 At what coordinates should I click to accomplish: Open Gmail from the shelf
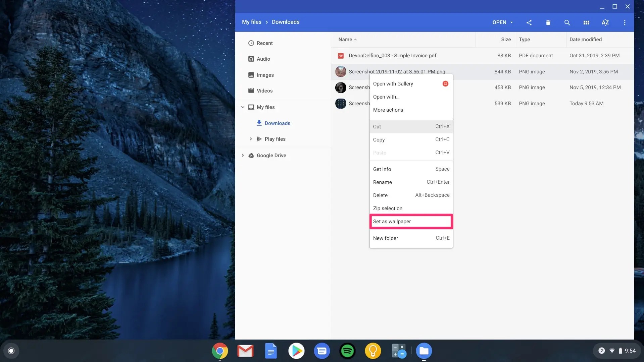pos(245,351)
